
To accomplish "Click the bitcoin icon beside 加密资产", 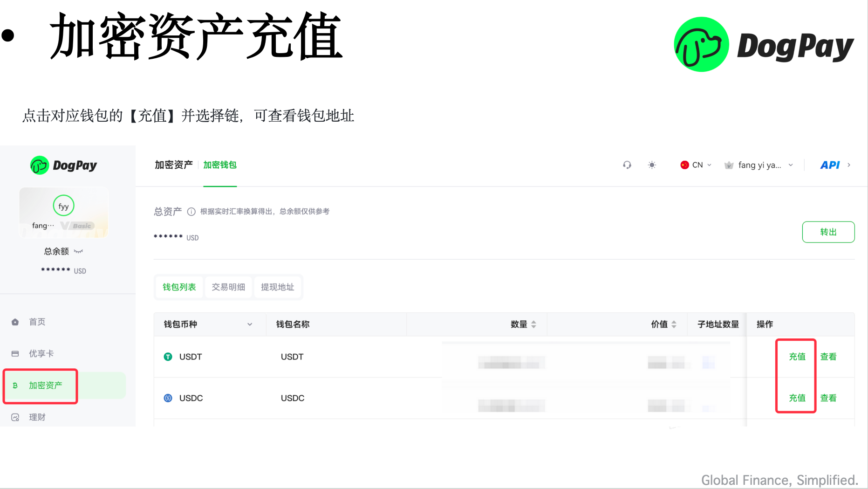I will pyautogui.click(x=15, y=386).
